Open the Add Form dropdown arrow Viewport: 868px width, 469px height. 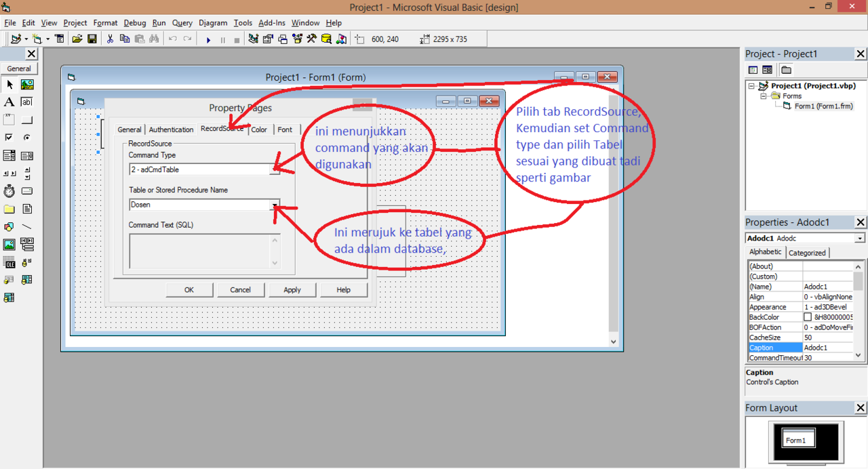coord(47,39)
